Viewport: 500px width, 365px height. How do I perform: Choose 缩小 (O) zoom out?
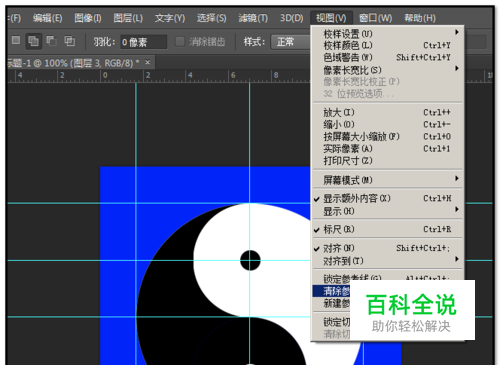(x=387, y=124)
